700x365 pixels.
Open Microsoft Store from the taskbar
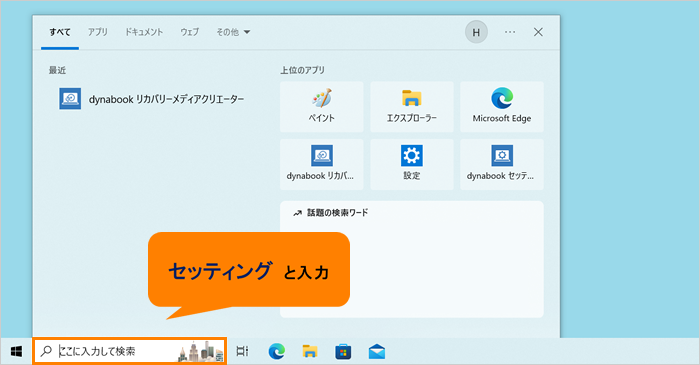[343, 352]
